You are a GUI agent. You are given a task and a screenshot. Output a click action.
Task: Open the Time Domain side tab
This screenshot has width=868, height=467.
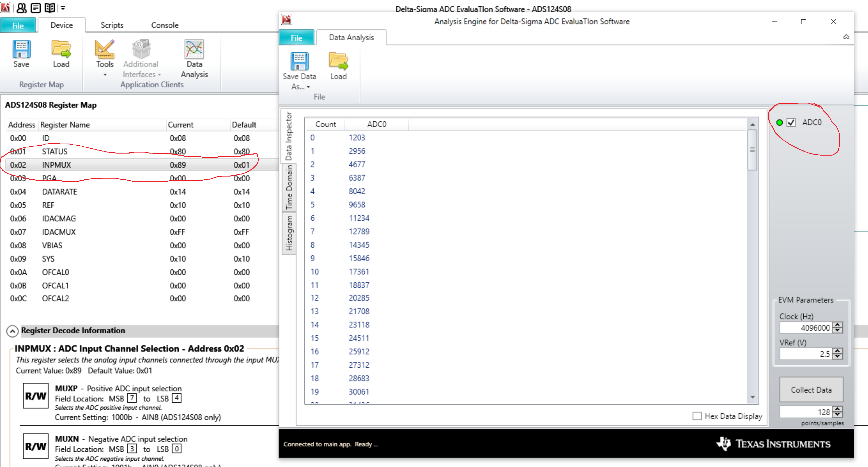289,187
